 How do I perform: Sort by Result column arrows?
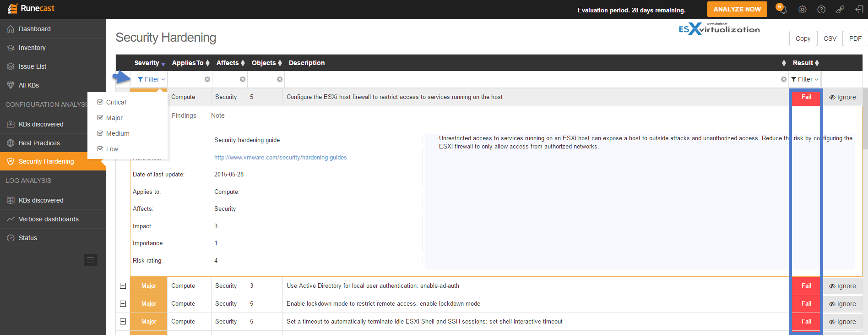tap(817, 63)
